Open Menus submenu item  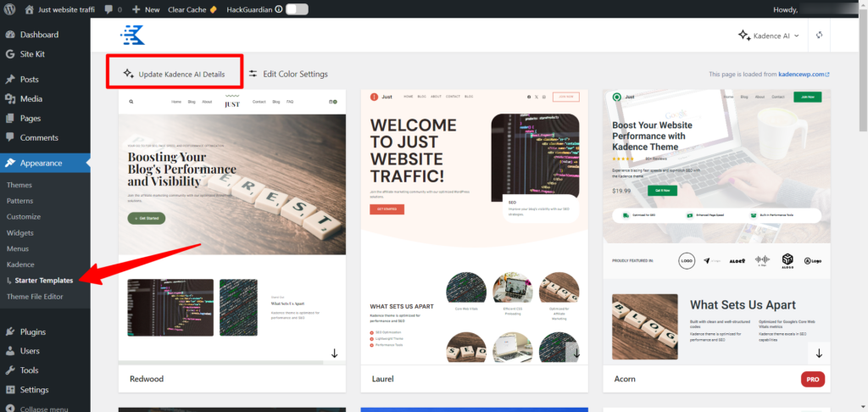click(x=18, y=248)
